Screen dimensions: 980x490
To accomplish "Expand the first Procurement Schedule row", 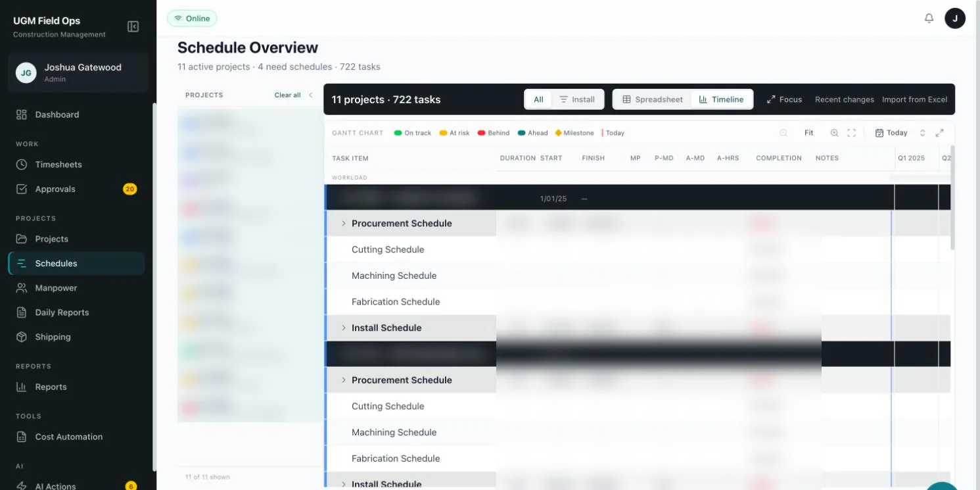I will click(x=343, y=224).
